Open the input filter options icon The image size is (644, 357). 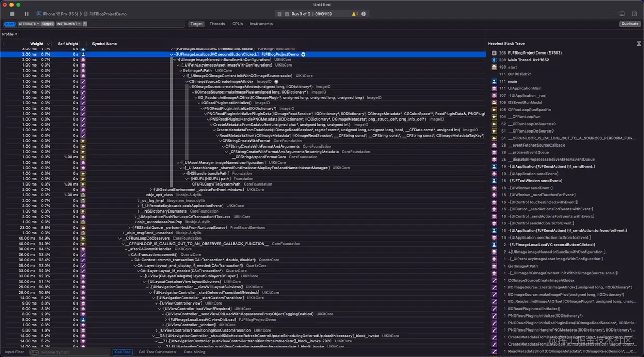coord(34,352)
